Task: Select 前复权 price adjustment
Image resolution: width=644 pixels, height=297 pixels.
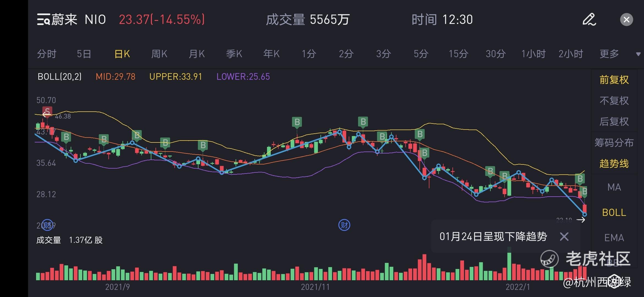Action: [x=614, y=80]
